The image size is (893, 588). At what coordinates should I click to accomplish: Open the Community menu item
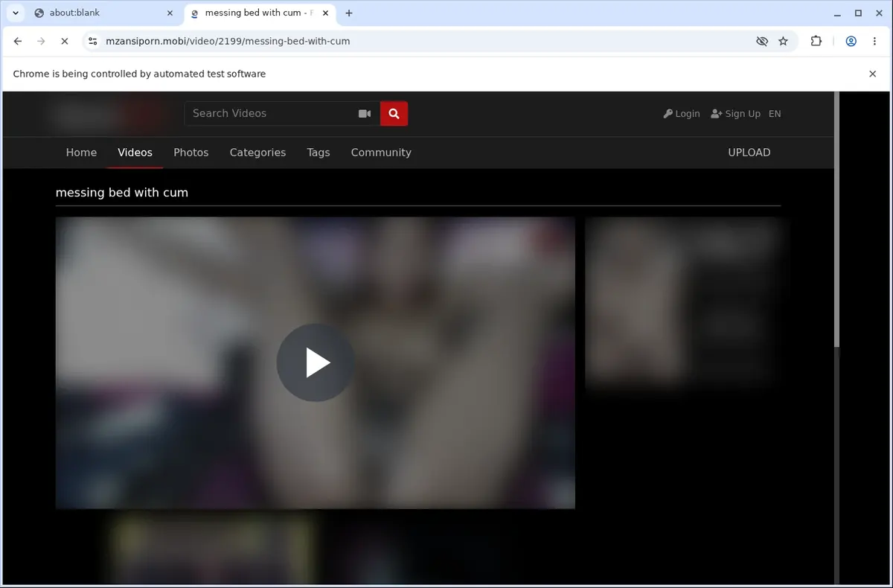point(381,153)
